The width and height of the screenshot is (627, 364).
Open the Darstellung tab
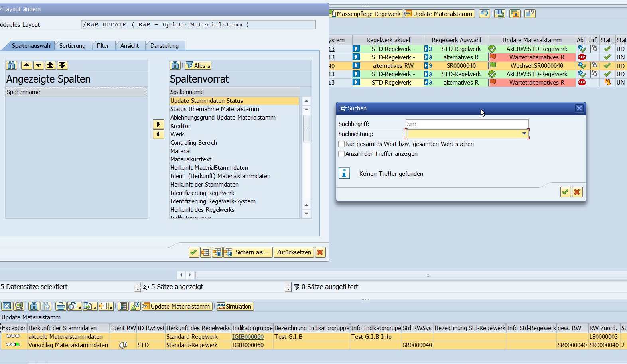[164, 46]
